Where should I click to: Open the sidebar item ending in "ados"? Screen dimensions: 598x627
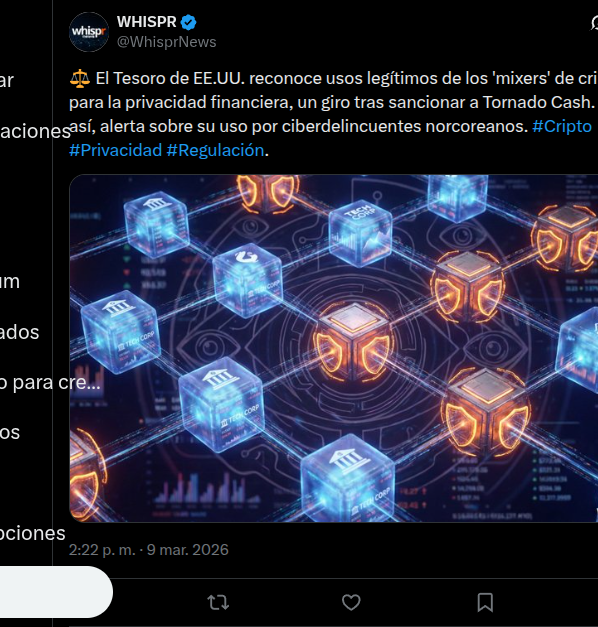pyautogui.click(x=20, y=332)
